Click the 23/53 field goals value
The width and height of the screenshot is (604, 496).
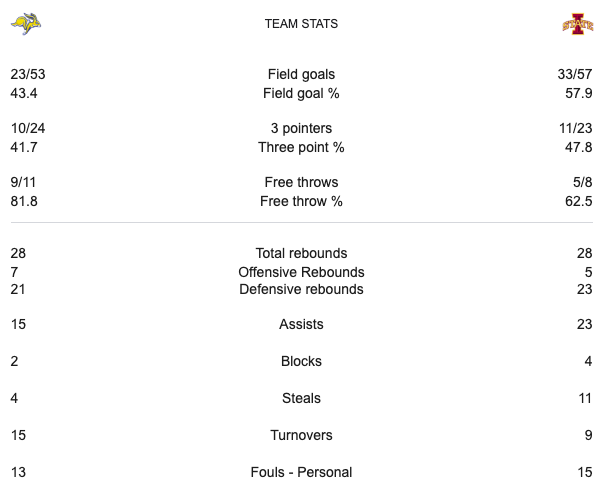coord(29,74)
